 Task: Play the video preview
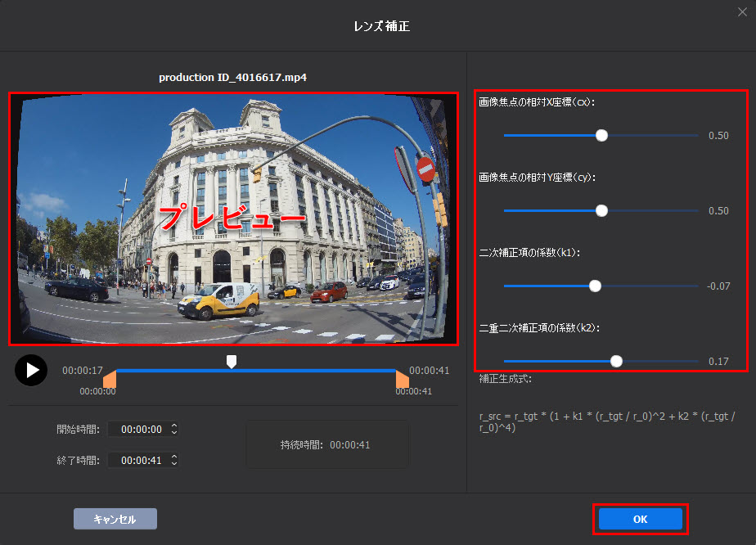tap(31, 371)
